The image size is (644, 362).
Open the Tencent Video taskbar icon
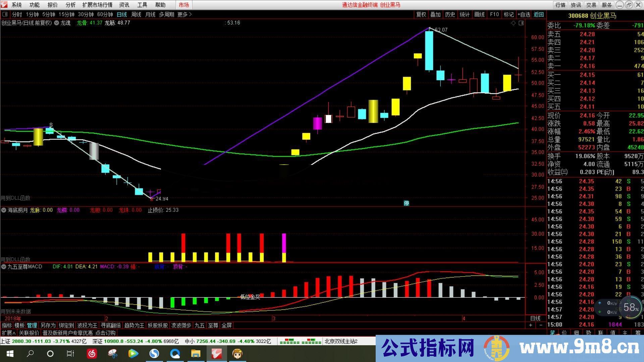coord(133,354)
